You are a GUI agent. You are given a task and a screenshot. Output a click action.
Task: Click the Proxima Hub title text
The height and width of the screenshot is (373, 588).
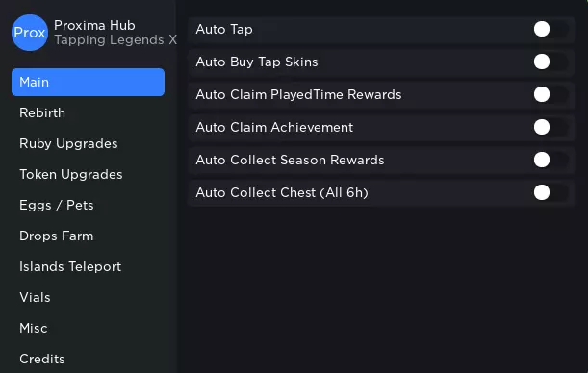tap(94, 25)
